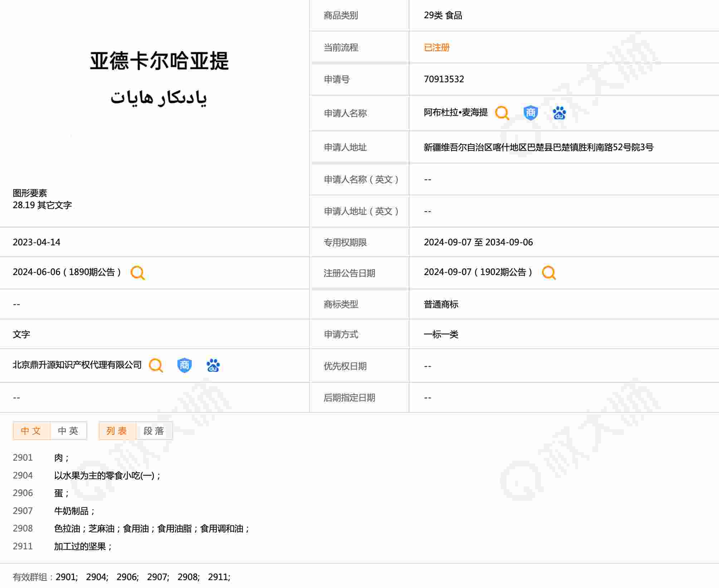Click Baidu paw icon beside applicant name

click(559, 113)
